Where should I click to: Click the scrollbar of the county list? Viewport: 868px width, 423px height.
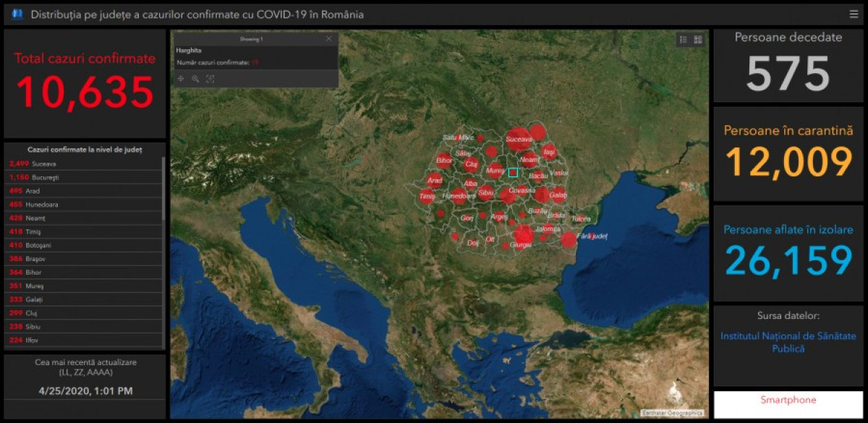pos(163,188)
